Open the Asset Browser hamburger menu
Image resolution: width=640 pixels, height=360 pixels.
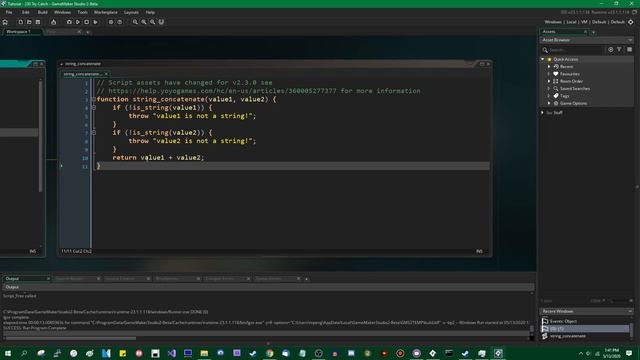[629, 49]
